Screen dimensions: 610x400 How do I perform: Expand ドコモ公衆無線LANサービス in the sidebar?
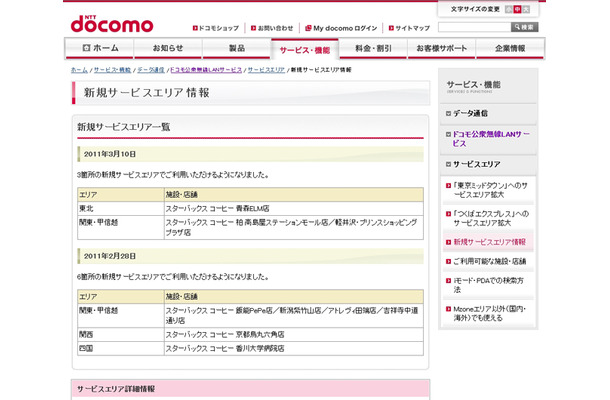point(493,138)
